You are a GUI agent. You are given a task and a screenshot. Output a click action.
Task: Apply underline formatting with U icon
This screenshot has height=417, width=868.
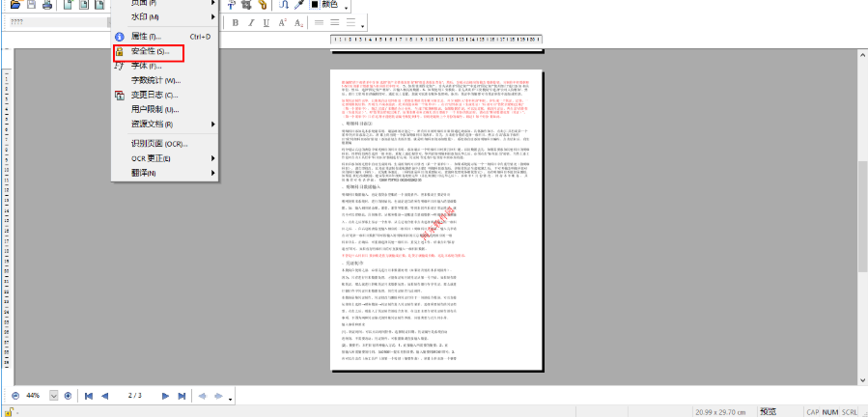(266, 23)
